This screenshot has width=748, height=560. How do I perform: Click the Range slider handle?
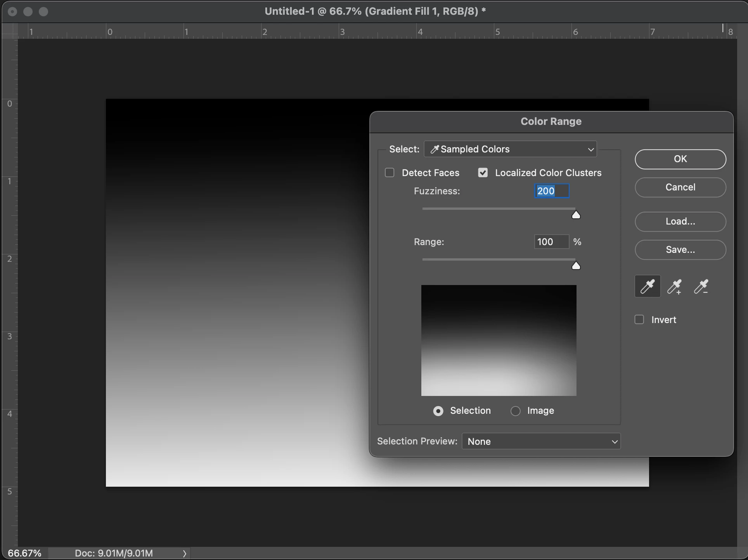(576, 266)
